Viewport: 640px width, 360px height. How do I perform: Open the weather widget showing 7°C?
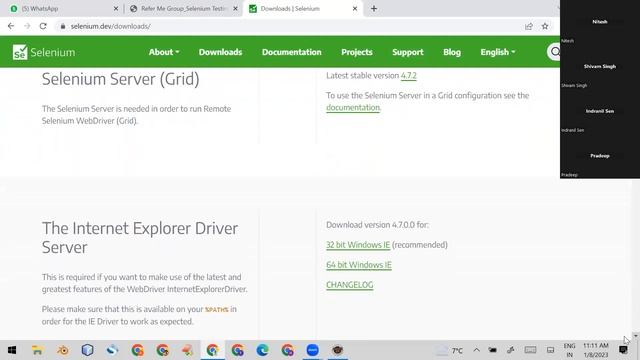coord(449,350)
